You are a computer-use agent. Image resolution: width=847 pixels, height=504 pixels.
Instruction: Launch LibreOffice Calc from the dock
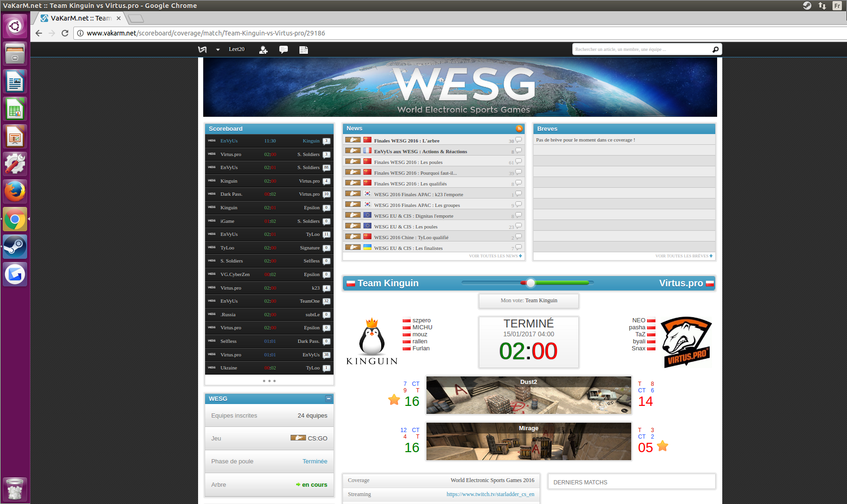click(x=15, y=109)
